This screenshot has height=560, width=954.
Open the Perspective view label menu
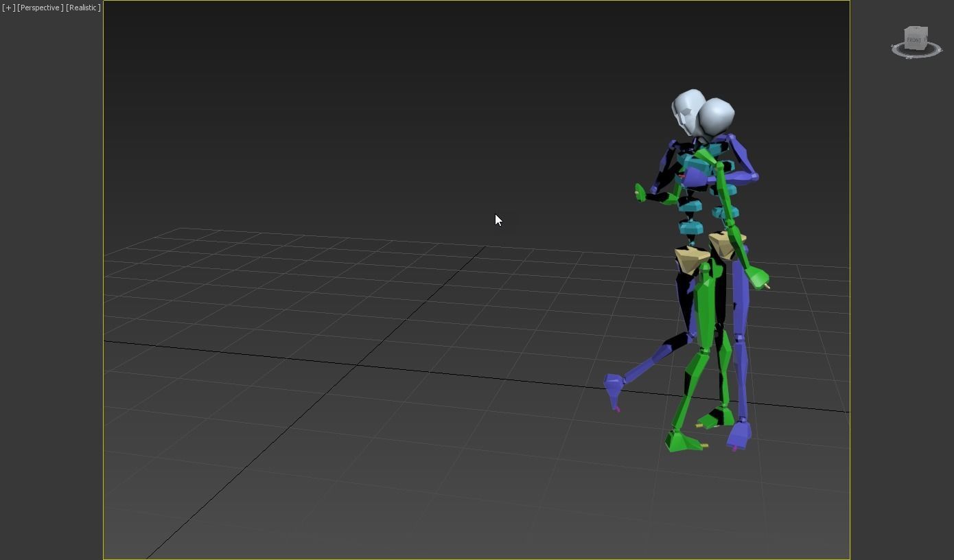(x=40, y=8)
